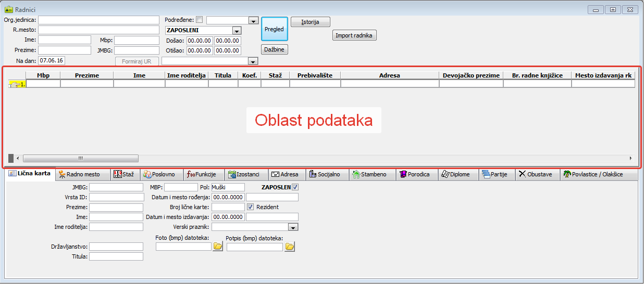644x284 pixels.
Task: Expand dropdown next to Formiraj UR
Action: (x=253, y=61)
